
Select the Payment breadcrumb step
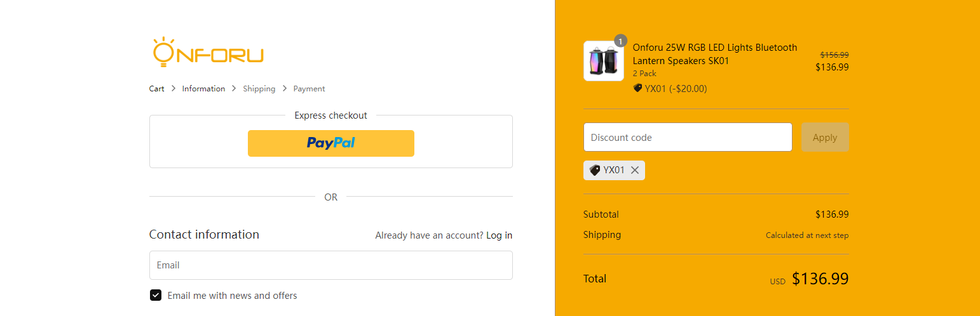309,89
